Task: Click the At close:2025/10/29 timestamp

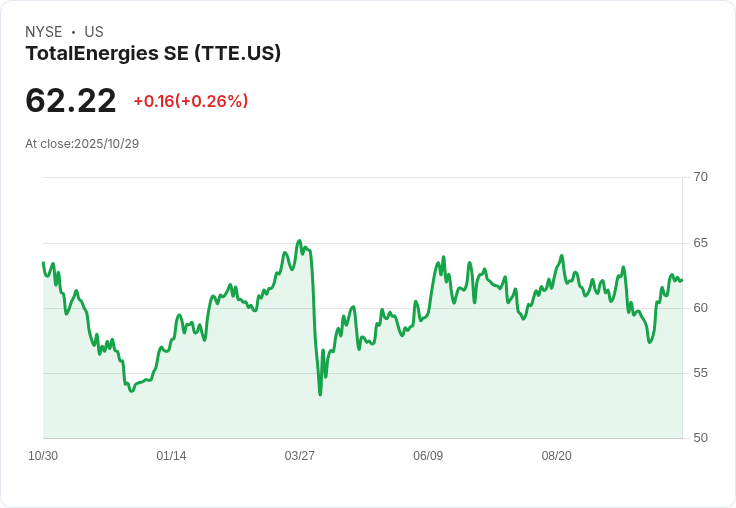Action: [x=82, y=144]
